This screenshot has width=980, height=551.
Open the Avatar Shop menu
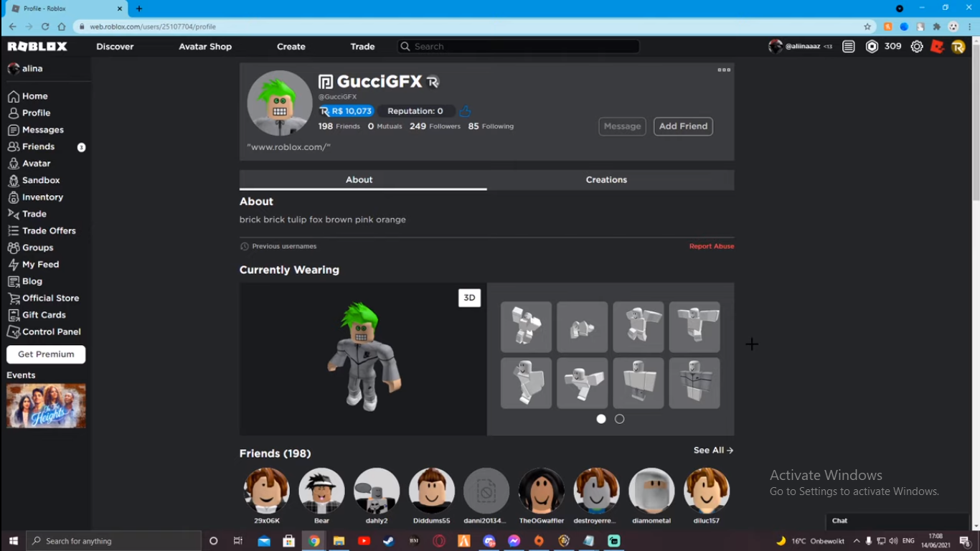(205, 47)
